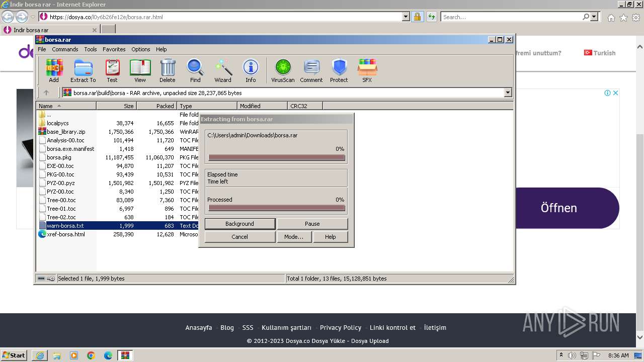Click the Processed total progress bar
Screen dimensions: 644x362
(277, 208)
